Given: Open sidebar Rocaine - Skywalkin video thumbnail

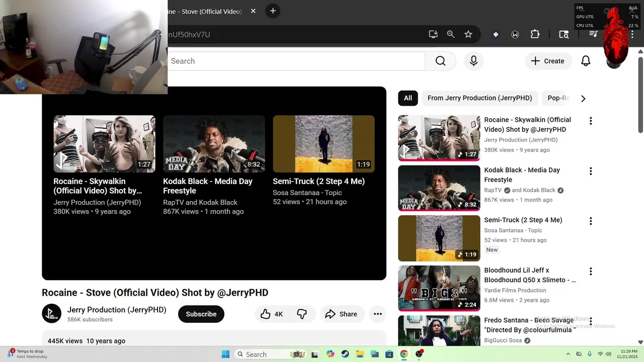Looking at the screenshot, I should (x=439, y=138).
